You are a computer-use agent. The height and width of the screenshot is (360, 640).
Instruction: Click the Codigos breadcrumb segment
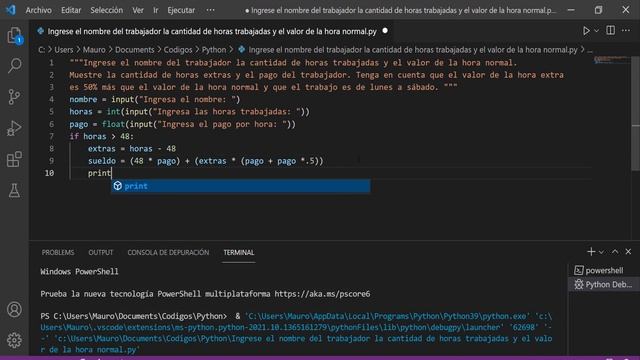coord(178,50)
